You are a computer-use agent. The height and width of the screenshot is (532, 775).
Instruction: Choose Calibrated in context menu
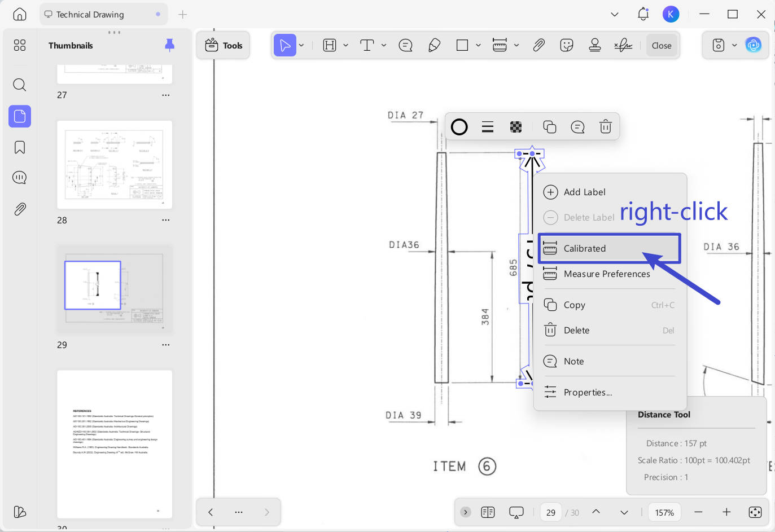point(610,248)
